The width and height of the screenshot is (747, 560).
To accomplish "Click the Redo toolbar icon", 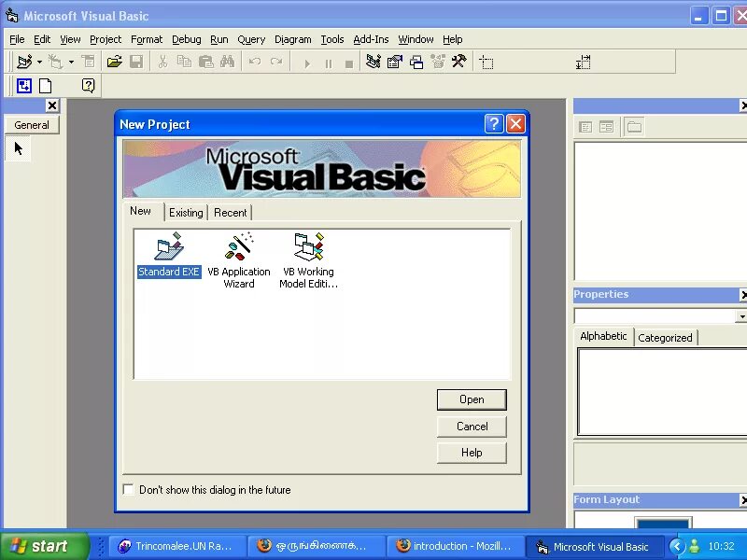I will click(x=276, y=62).
